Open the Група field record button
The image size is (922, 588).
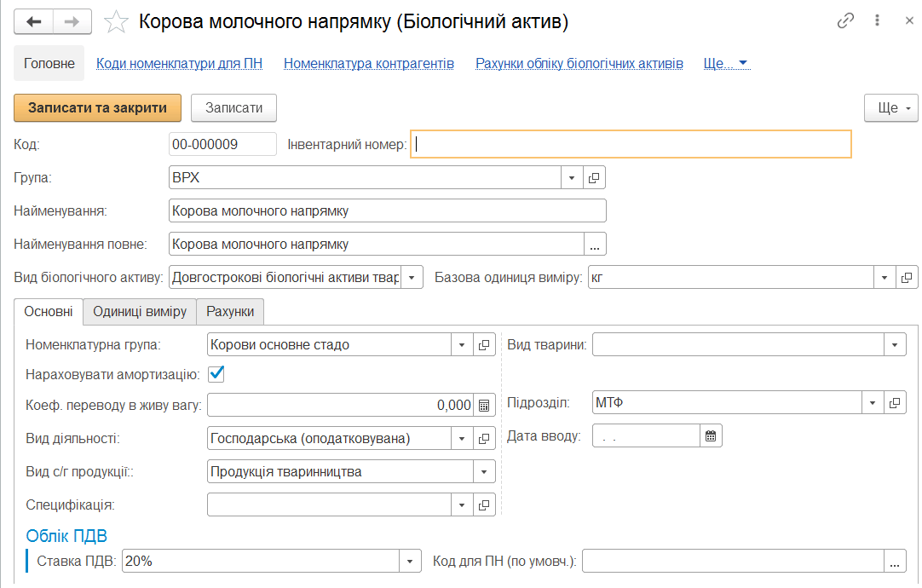pyautogui.click(x=594, y=177)
